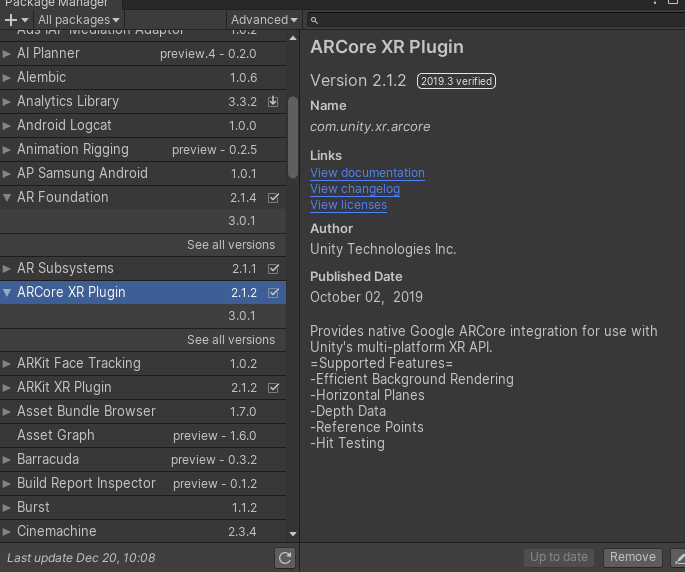The width and height of the screenshot is (685, 572).
Task: Select the Asset Graph package
Action: (x=143, y=436)
